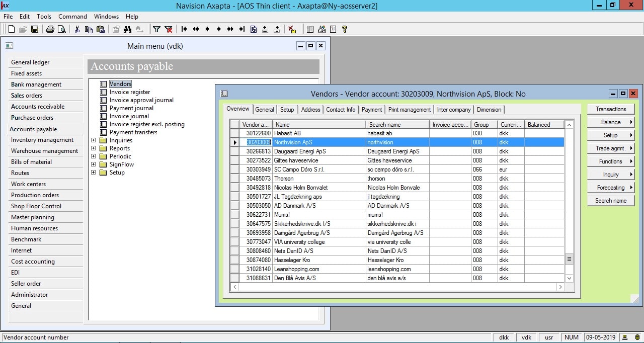Click the Print icon in toolbar
This screenshot has height=343, width=644.
pyautogui.click(x=50, y=29)
